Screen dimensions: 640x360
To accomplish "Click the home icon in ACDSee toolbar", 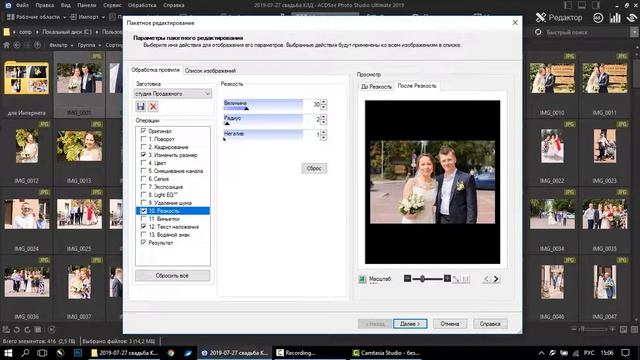I will click(x=7, y=45).
